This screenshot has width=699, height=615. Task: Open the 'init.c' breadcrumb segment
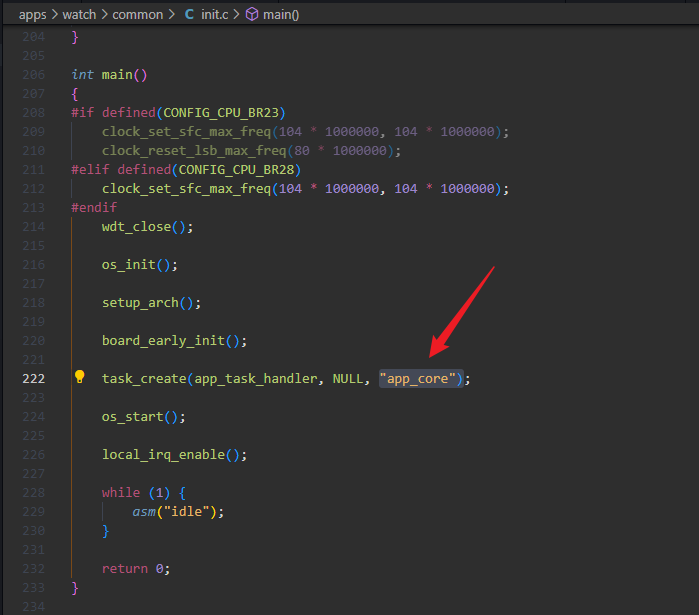coord(214,15)
